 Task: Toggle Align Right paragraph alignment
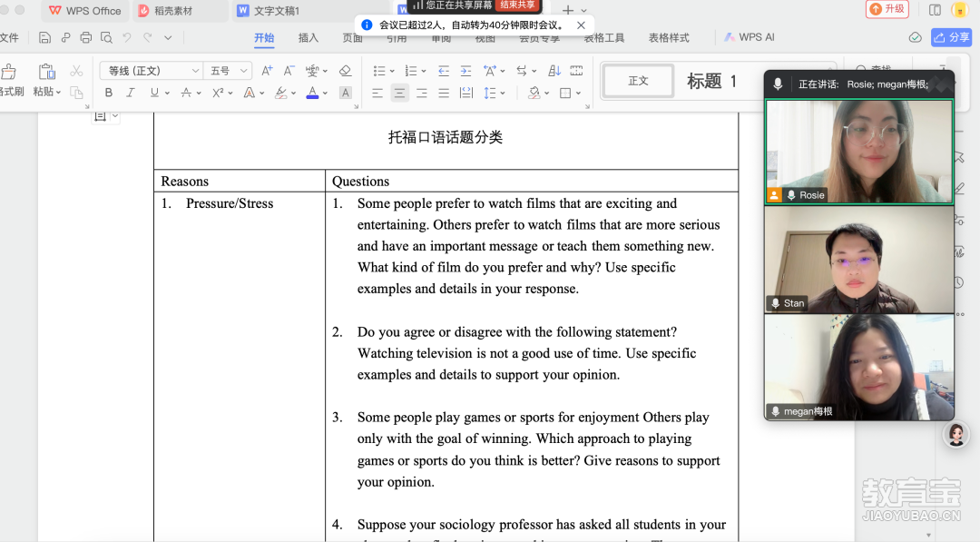coord(422,94)
